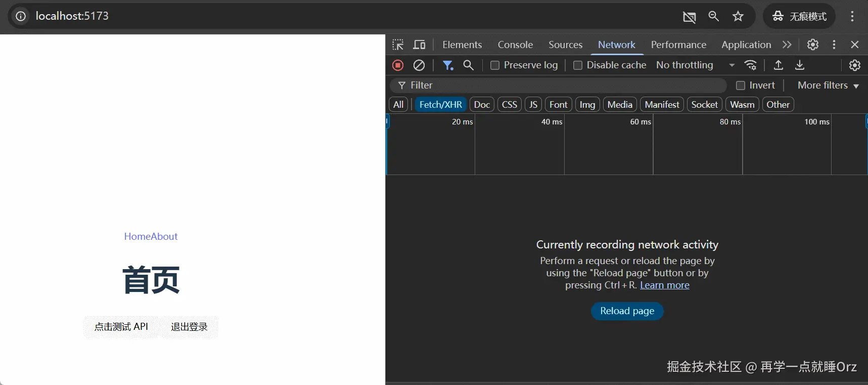Bookmark this page with star icon
The image size is (868, 385).
click(x=738, y=16)
